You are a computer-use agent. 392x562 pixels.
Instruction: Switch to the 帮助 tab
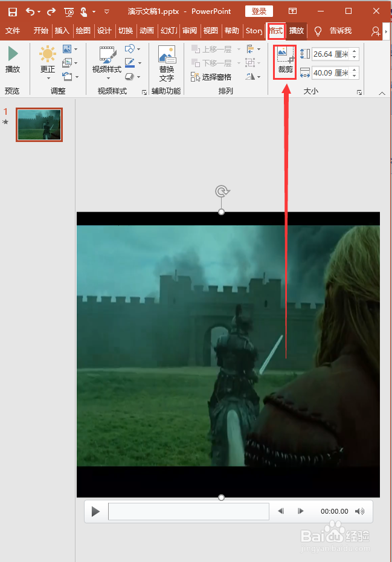coord(232,31)
